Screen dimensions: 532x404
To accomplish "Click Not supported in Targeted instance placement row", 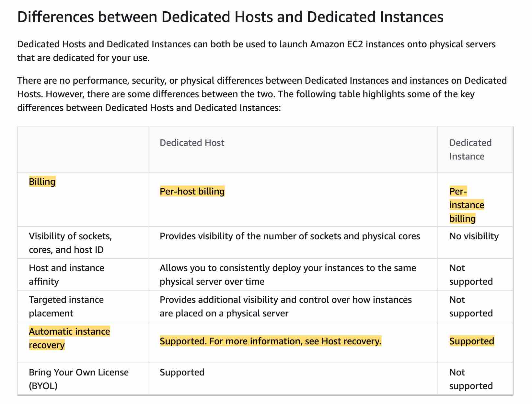I will (471, 306).
